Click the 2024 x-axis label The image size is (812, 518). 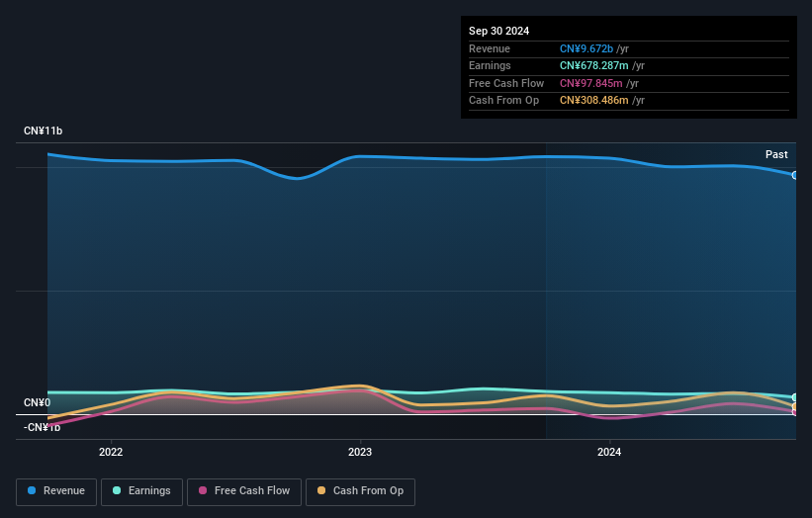[609, 452]
